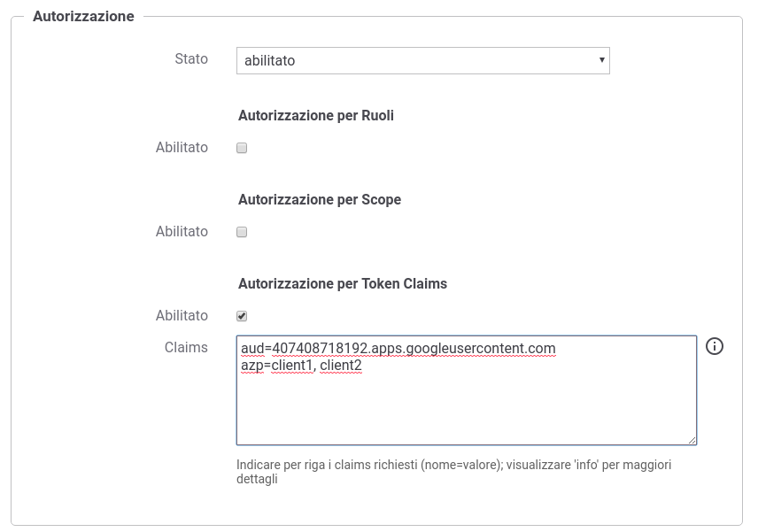Click the Abilitato label under Autorizzazione per Ruoli
The width and height of the screenshot is (758, 532).
click(x=182, y=147)
